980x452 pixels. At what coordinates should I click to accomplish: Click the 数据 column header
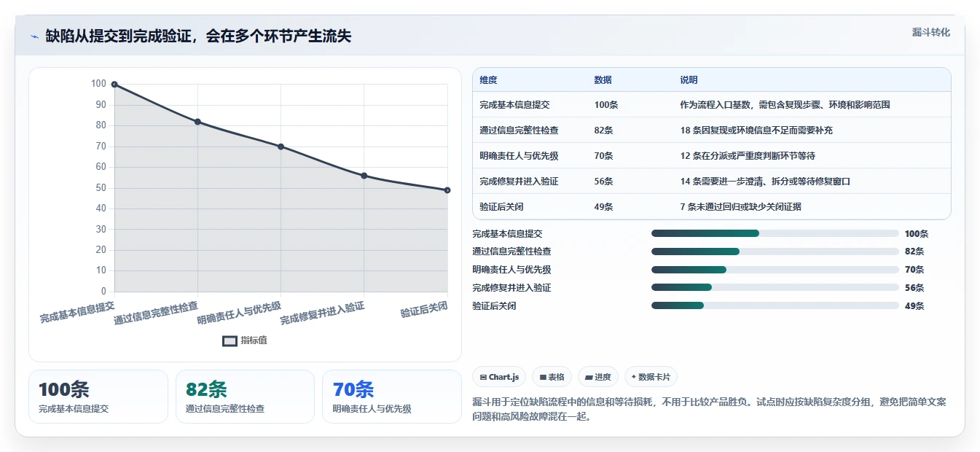click(603, 80)
